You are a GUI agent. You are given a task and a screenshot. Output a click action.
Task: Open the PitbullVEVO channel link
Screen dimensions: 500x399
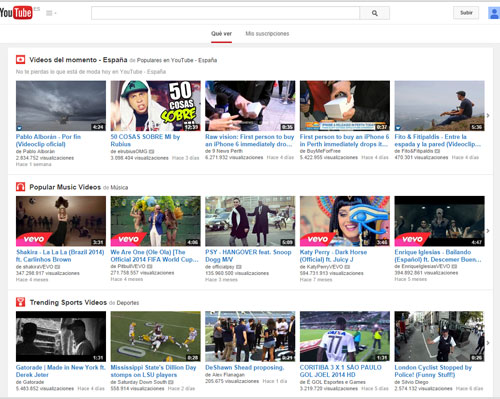tap(131, 266)
